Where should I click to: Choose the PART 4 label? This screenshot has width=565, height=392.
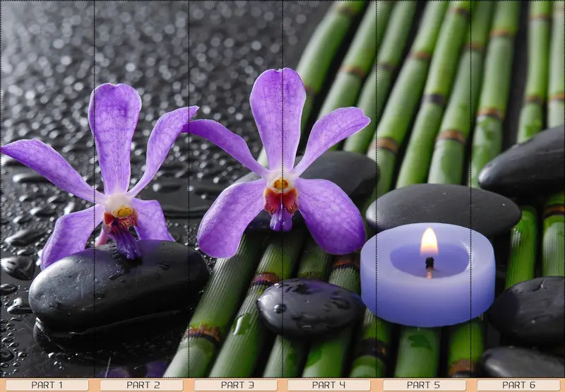coord(328,385)
